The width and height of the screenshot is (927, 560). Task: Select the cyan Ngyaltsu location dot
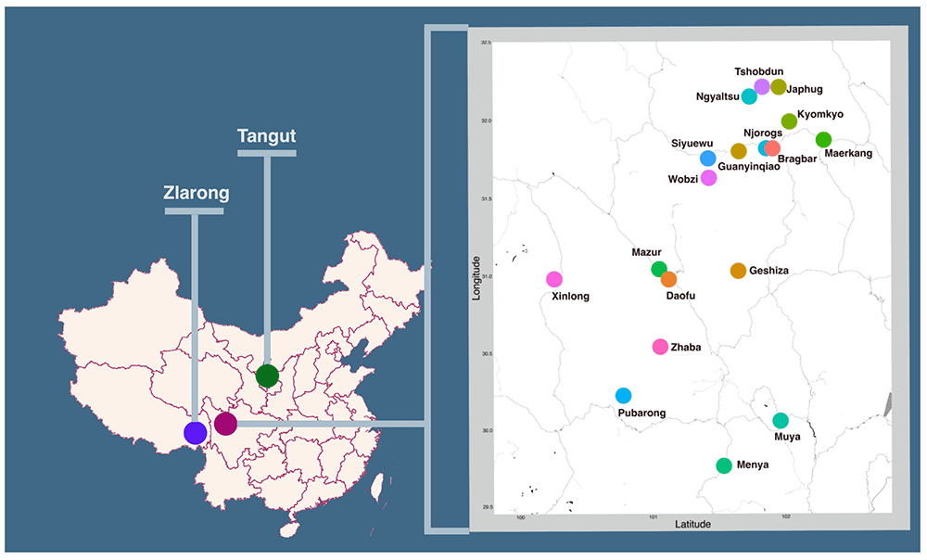(x=749, y=96)
